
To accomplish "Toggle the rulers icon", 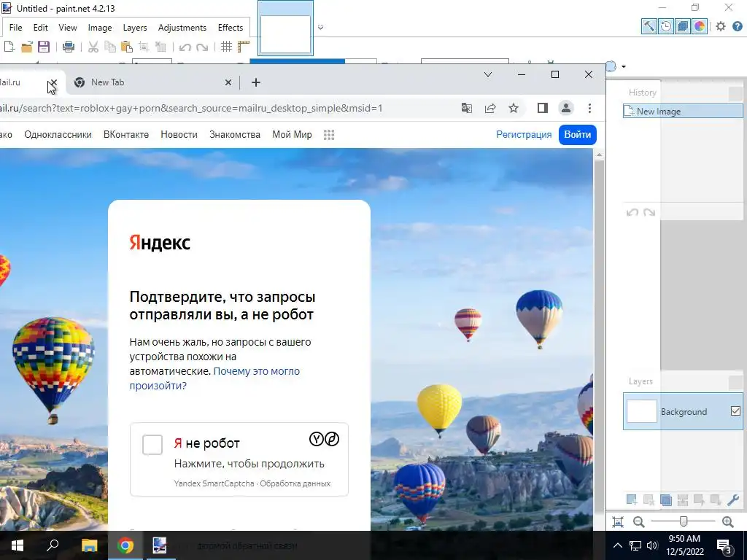I will click(x=244, y=47).
